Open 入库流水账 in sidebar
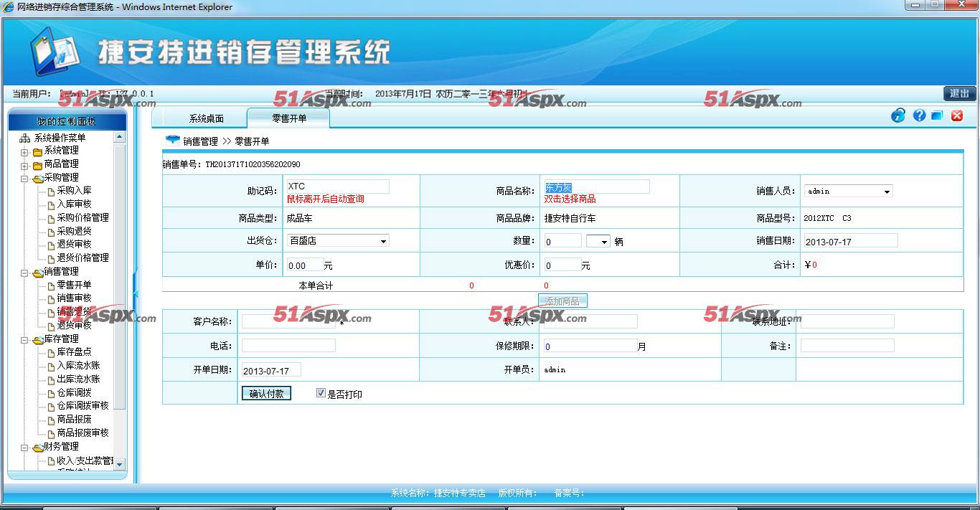Image resolution: width=980 pixels, height=510 pixels. tap(78, 365)
